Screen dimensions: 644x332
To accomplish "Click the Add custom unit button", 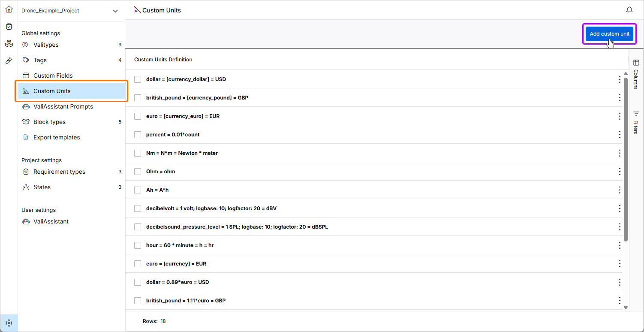I will click(x=609, y=34).
